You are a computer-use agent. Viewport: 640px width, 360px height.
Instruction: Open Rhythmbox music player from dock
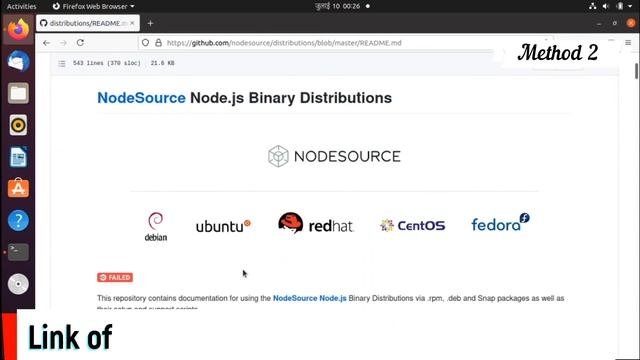click(x=18, y=125)
